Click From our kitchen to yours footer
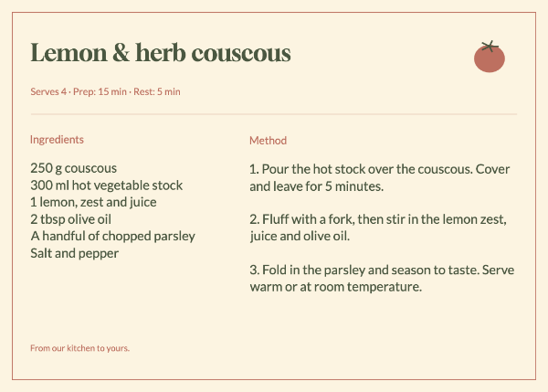This screenshot has width=548, height=392. [79, 348]
